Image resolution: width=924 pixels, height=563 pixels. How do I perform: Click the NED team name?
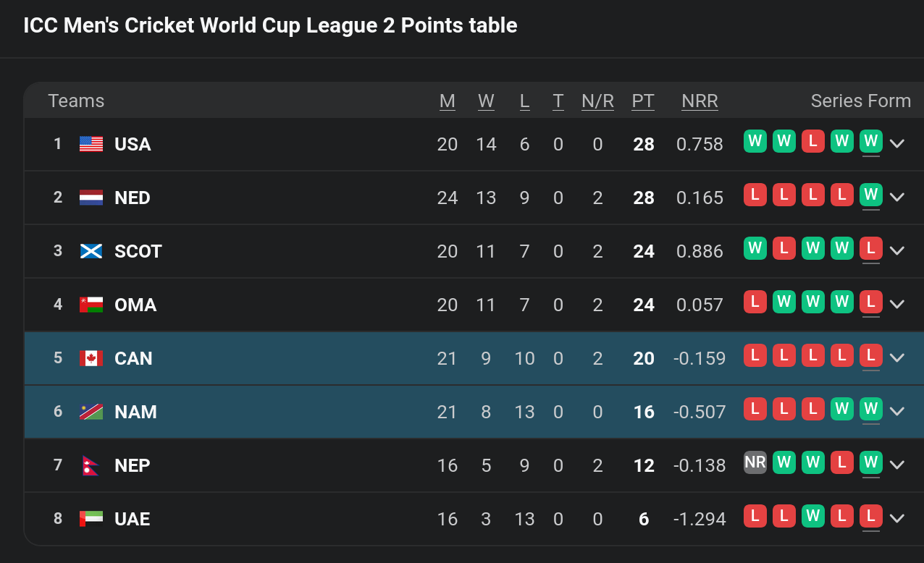(x=133, y=198)
